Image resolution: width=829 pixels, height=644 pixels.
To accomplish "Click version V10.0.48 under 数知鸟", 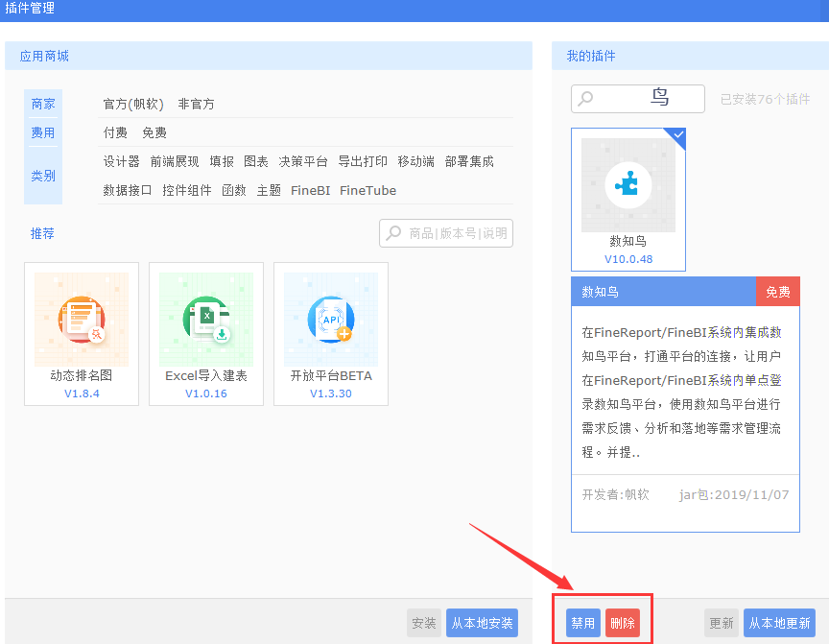I will 628,259.
